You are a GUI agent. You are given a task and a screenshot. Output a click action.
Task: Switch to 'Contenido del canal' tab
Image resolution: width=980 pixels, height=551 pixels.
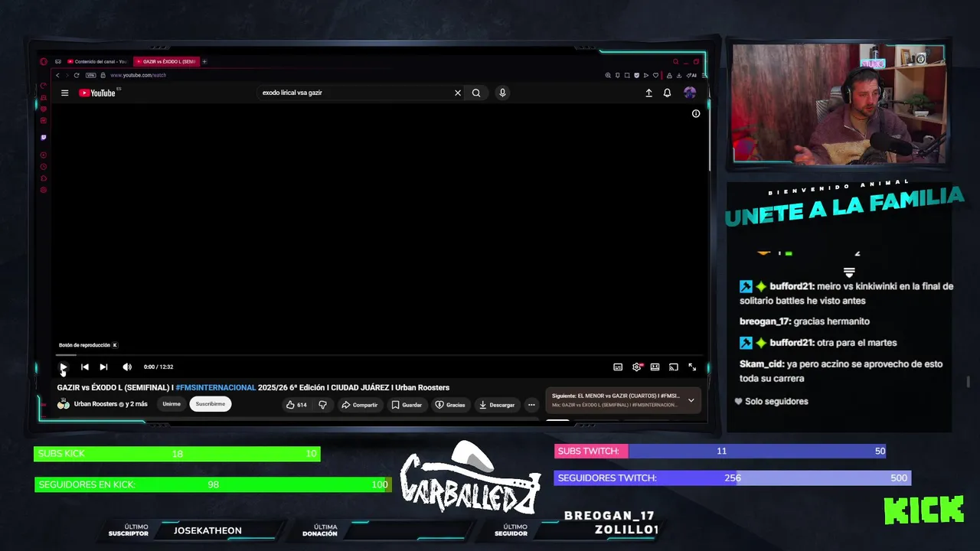coord(97,61)
